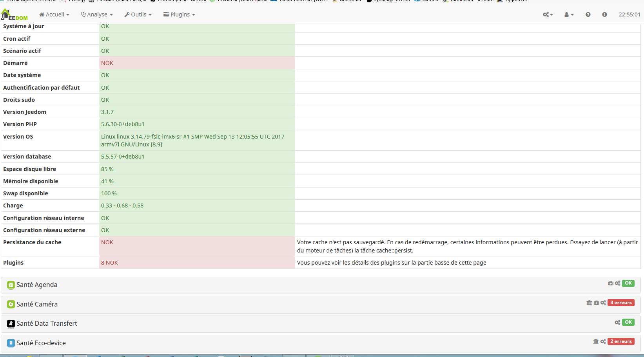Image resolution: width=644 pixels, height=357 pixels.
Task: Click the gears icon in Santé Agenda row
Action: point(617,283)
